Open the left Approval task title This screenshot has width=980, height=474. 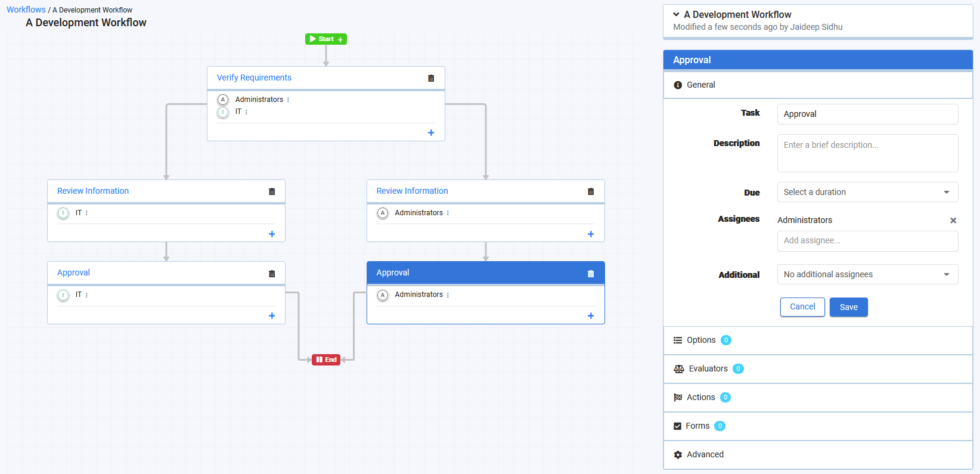click(x=73, y=272)
